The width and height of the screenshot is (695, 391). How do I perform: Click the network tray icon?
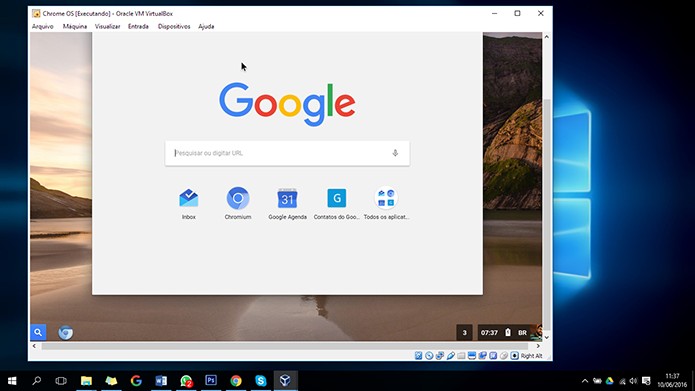pos(622,381)
